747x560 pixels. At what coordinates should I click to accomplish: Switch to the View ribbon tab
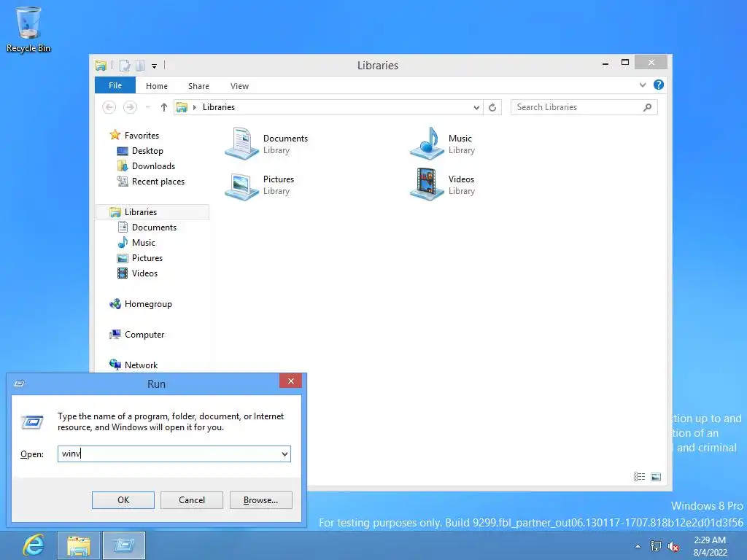click(239, 86)
